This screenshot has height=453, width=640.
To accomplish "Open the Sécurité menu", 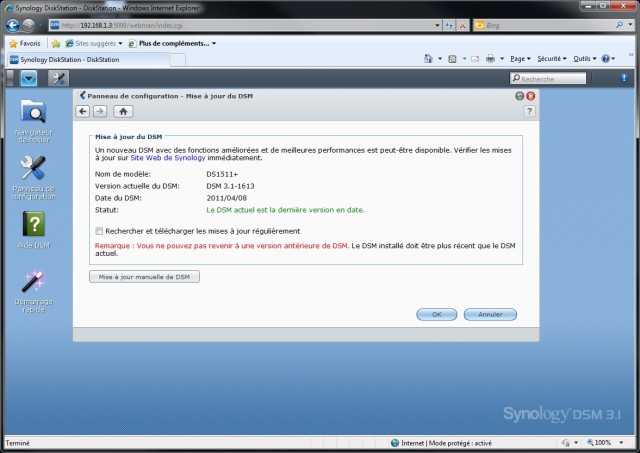I will (x=552, y=59).
